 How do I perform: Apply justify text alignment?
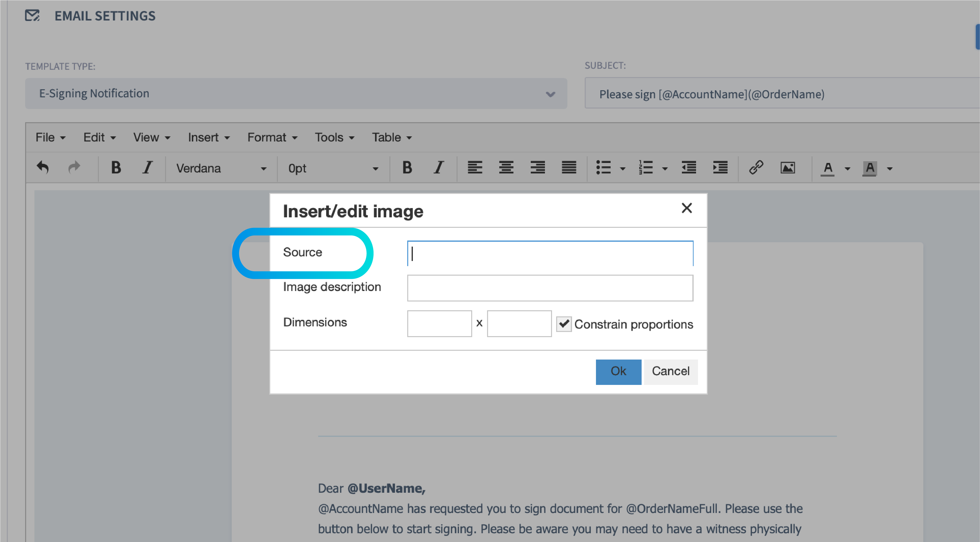(x=569, y=168)
